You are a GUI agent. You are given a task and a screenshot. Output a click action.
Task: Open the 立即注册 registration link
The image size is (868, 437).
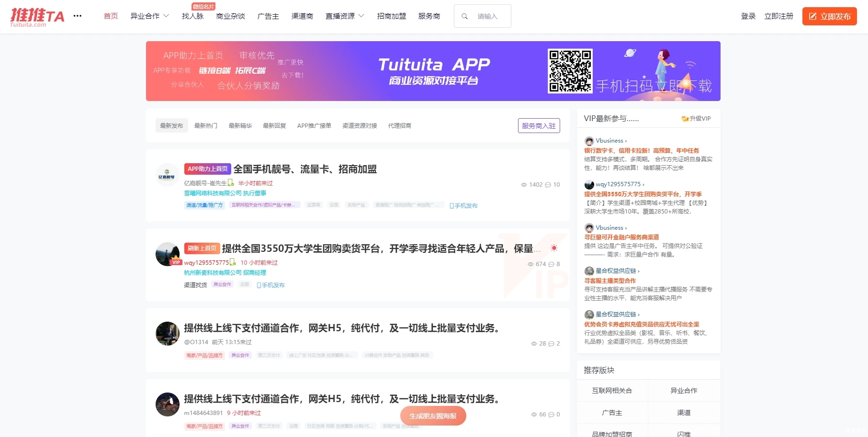[x=778, y=16]
